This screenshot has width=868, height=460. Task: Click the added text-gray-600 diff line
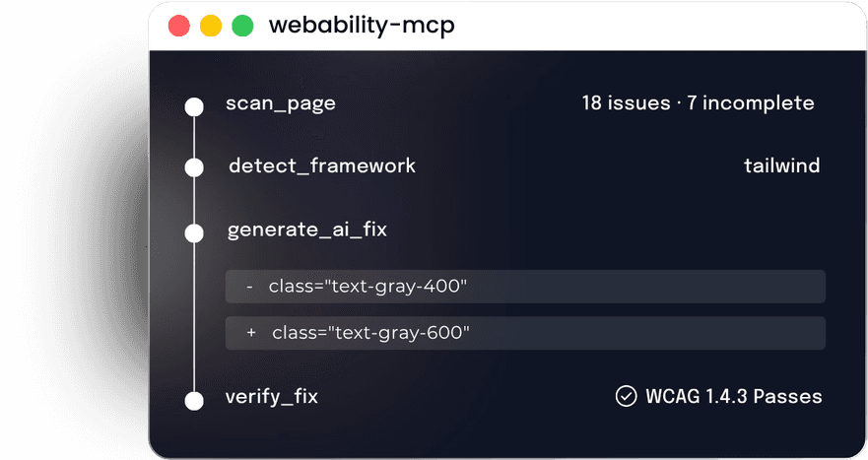click(x=525, y=333)
